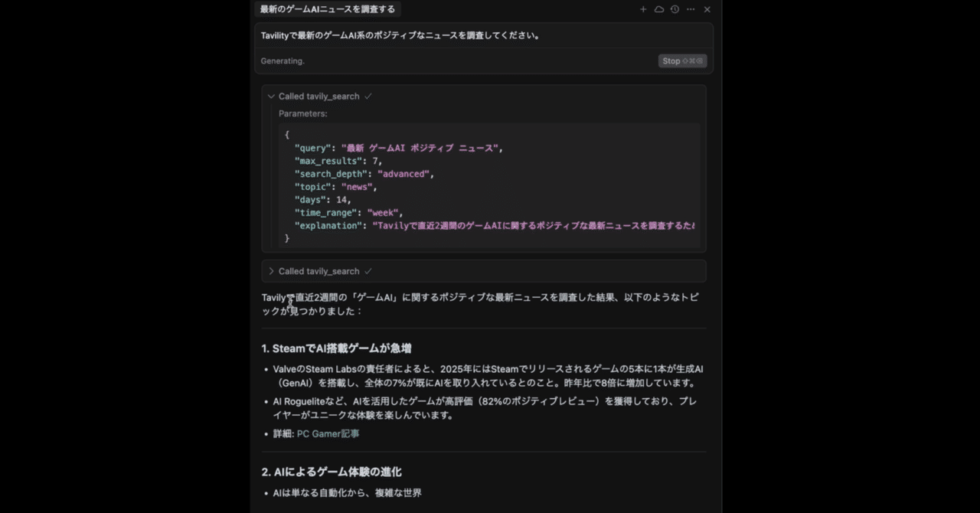Click the heading AIによるゲーム体験の進化
The height and width of the screenshot is (513, 980).
pos(332,472)
